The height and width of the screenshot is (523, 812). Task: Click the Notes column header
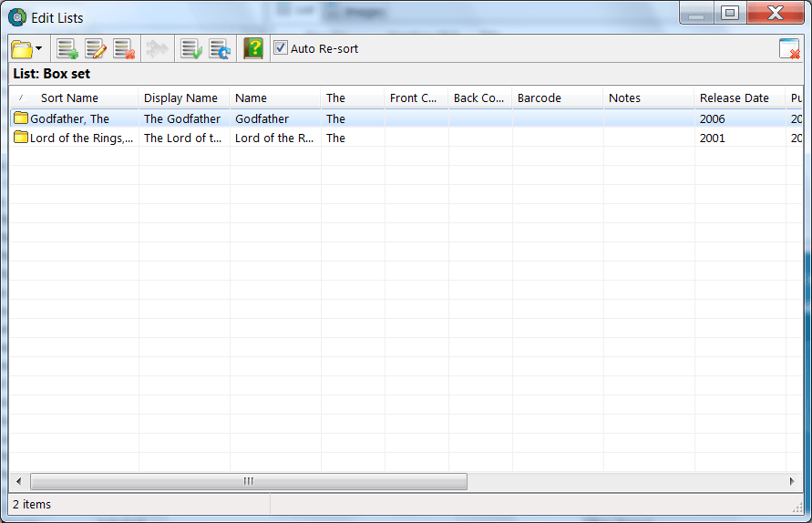pyautogui.click(x=625, y=98)
